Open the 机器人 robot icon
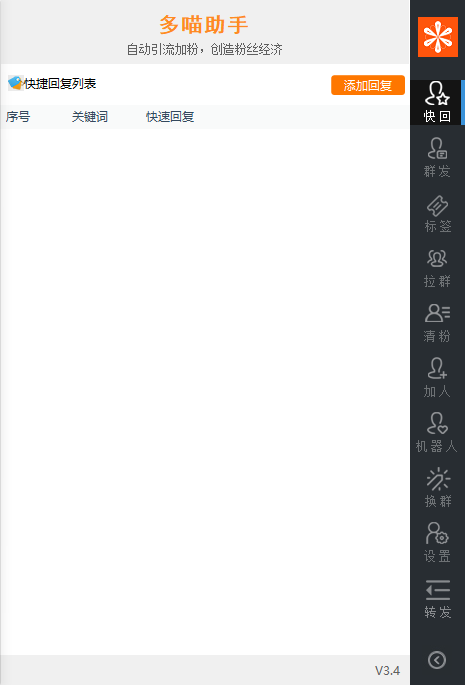The width and height of the screenshot is (465, 685). [437, 433]
